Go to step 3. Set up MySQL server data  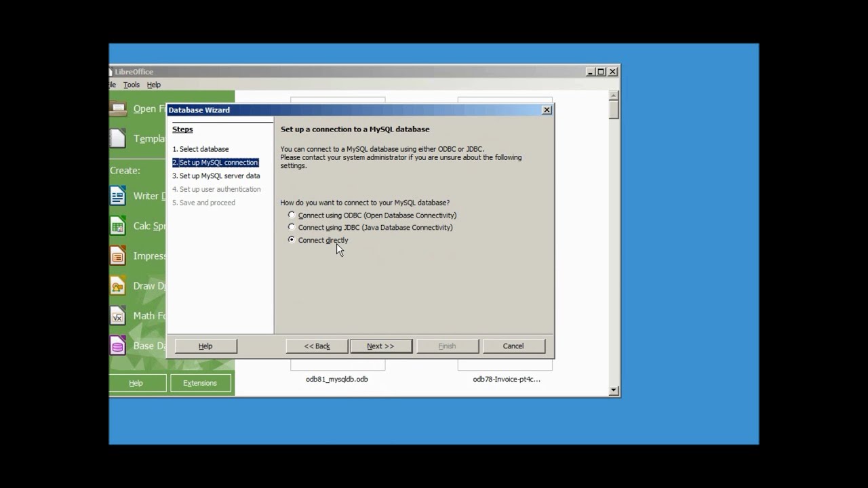(216, 176)
